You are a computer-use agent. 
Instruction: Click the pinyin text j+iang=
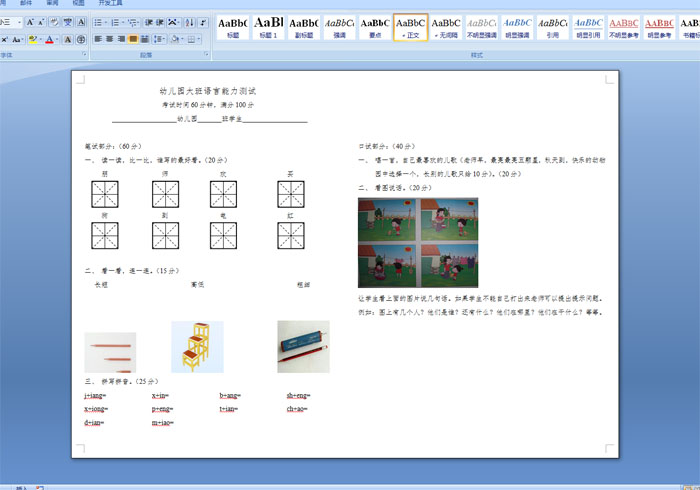pyautogui.click(x=95, y=395)
